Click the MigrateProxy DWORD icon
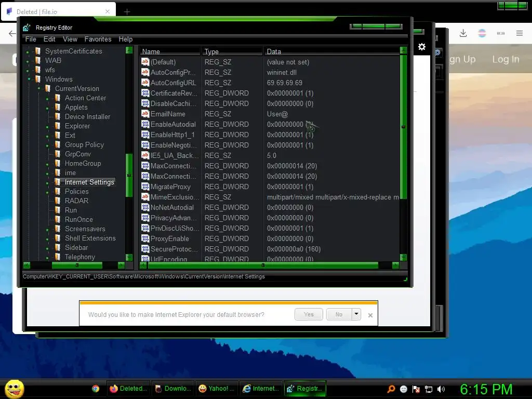This screenshot has height=399, width=532. coord(145,187)
